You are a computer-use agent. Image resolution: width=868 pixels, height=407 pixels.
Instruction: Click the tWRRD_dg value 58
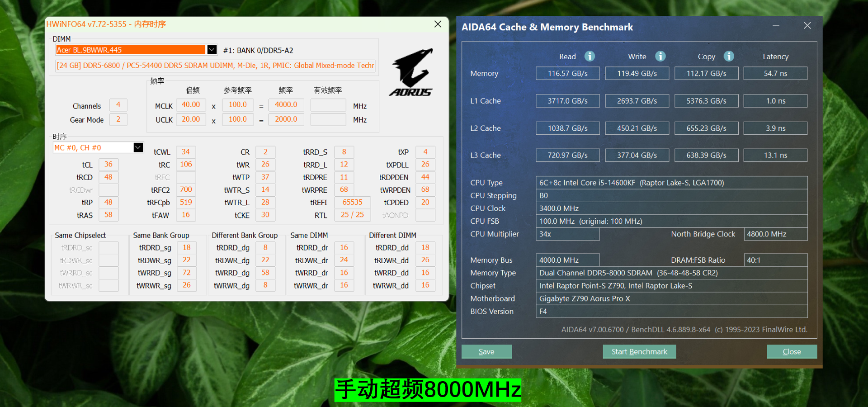265,272
